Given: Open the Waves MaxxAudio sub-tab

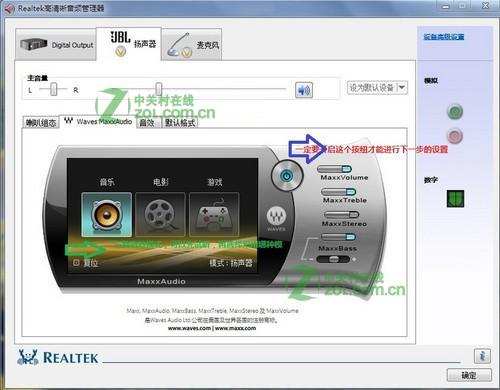Looking at the screenshot, I should coord(98,121).
